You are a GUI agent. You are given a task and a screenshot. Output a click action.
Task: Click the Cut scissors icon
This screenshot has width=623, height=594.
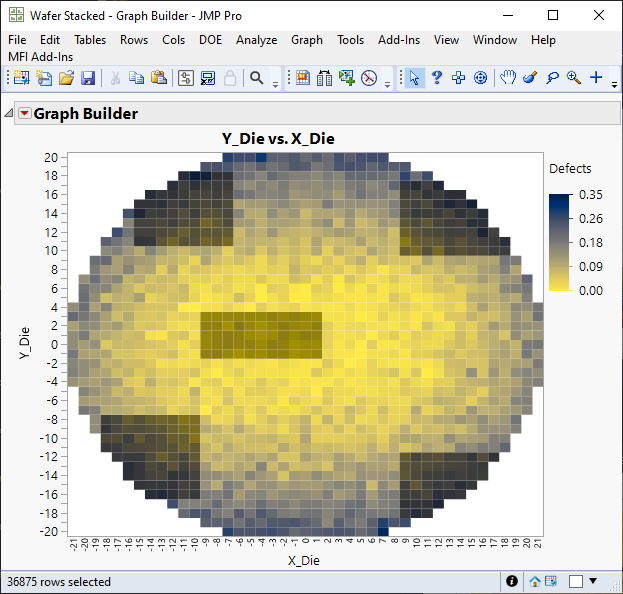click(115, 77)
